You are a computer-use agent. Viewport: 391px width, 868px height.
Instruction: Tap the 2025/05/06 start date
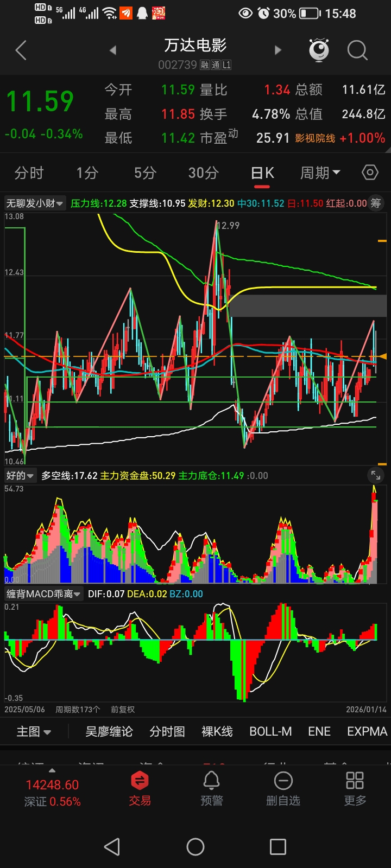pyautogui.click(x=24, y=710)
